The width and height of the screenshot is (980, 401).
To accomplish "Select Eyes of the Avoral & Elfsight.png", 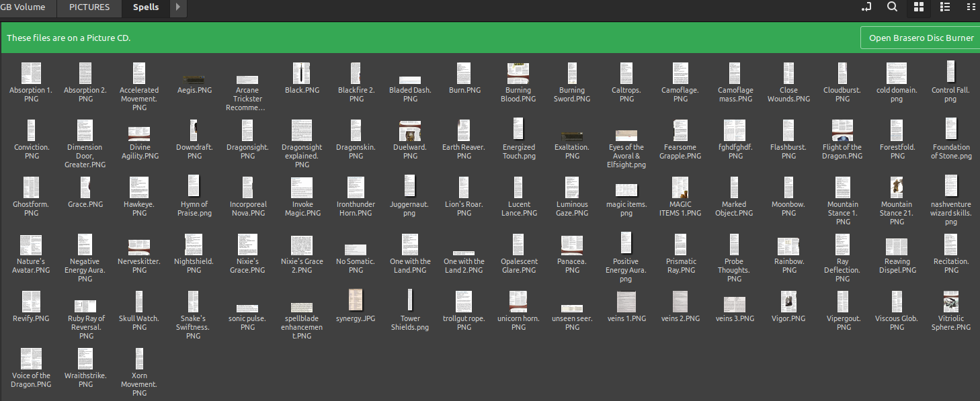I will (x=626, y=149).
